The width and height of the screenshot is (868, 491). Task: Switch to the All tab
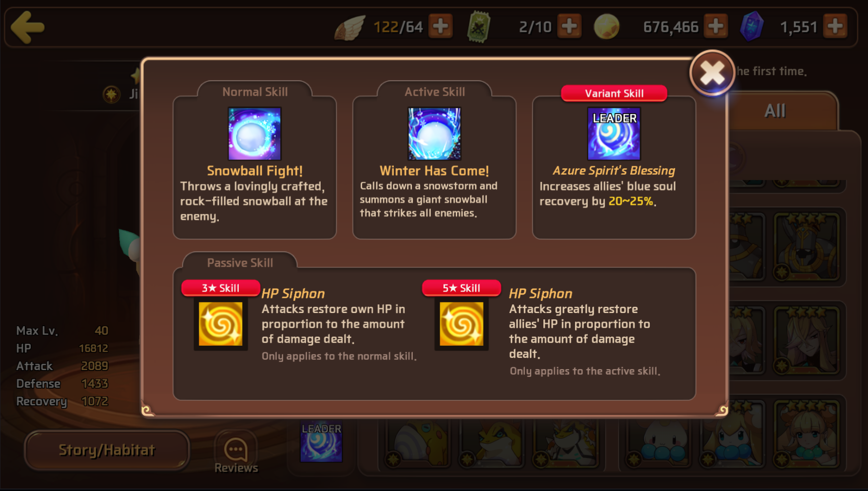[x=775, y=111]
